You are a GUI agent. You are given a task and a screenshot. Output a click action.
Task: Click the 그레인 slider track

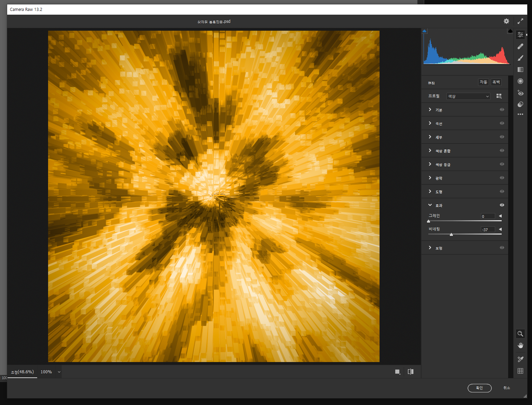pos(465,221)
